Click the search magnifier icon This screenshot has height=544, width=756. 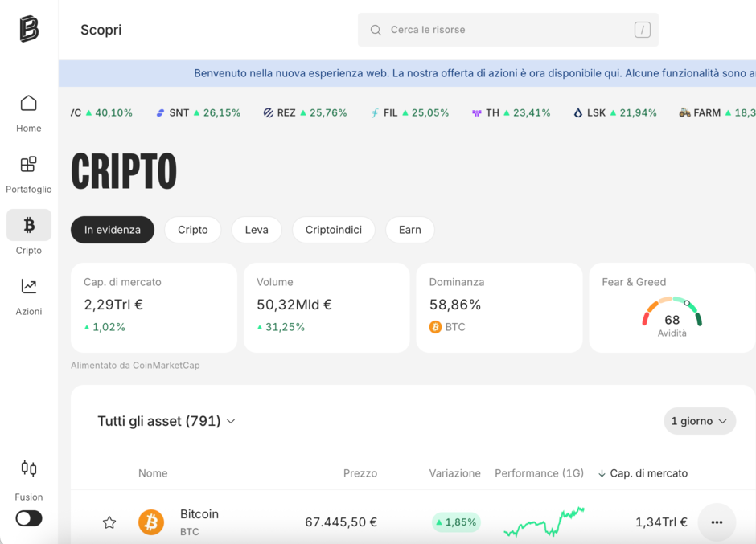[x=376, y=30]
